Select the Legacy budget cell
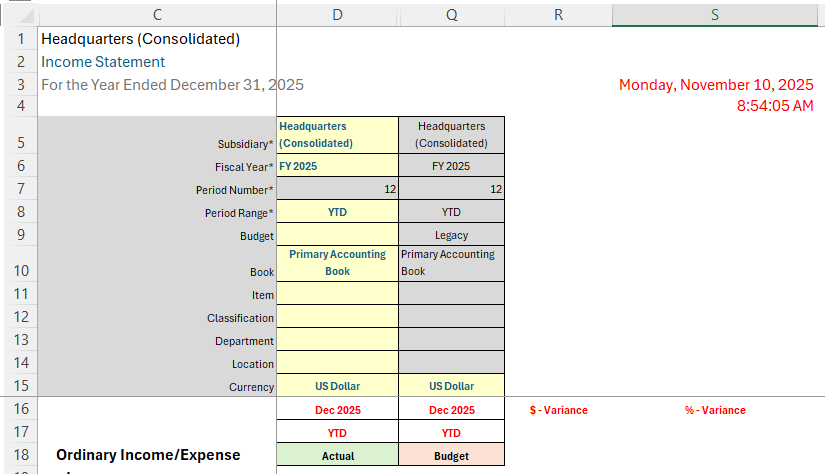Image resolution: width=825 pixels, height=474 pixels. tap(451, 235)
